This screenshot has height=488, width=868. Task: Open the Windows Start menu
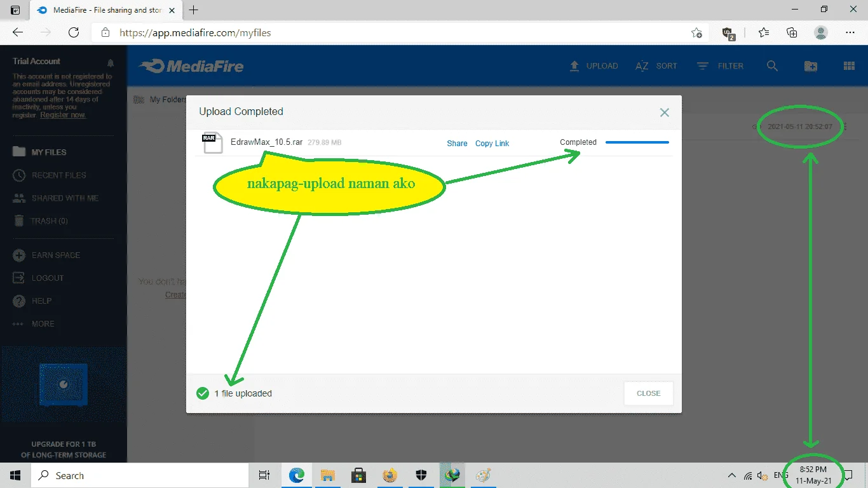[x=15, y=475]
